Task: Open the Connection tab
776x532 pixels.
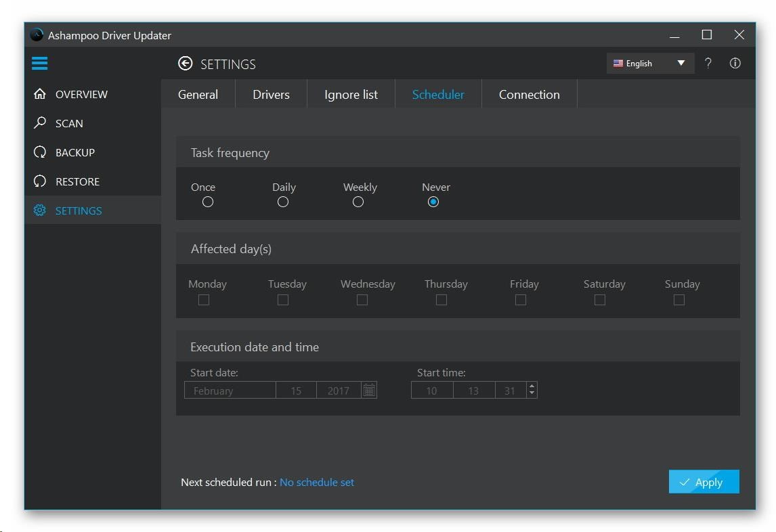Action: pyautogui.click(x=529, y=95)
